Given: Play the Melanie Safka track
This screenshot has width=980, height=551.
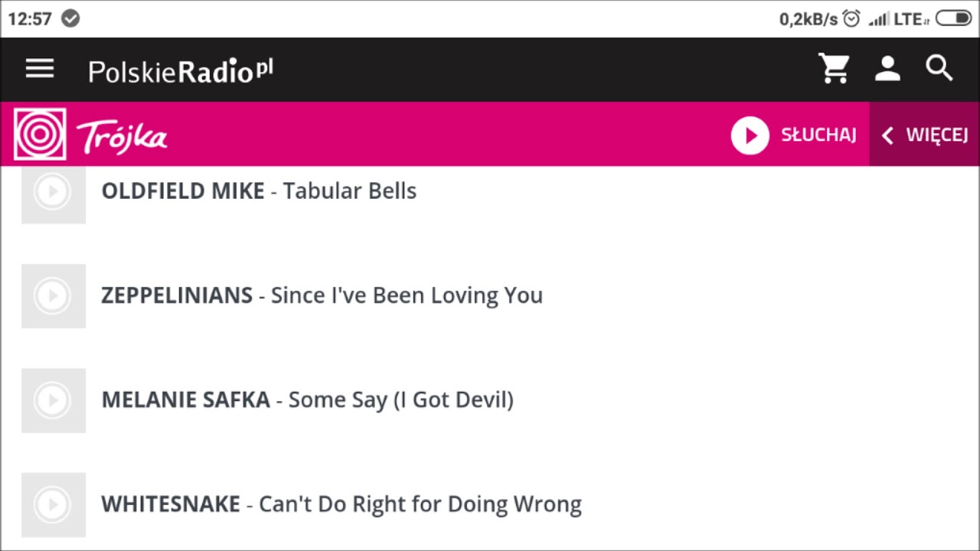Looking at the screenshot, I should coord(53,400).
